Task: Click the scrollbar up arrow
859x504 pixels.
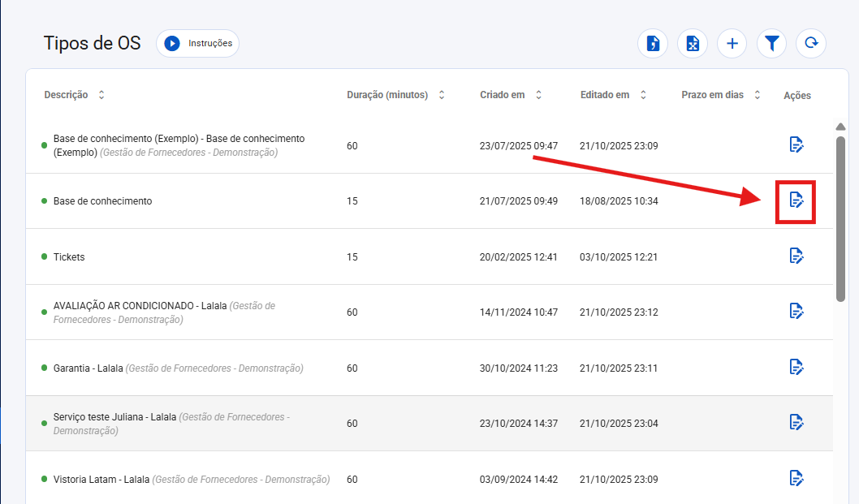Action: point(840,127)
